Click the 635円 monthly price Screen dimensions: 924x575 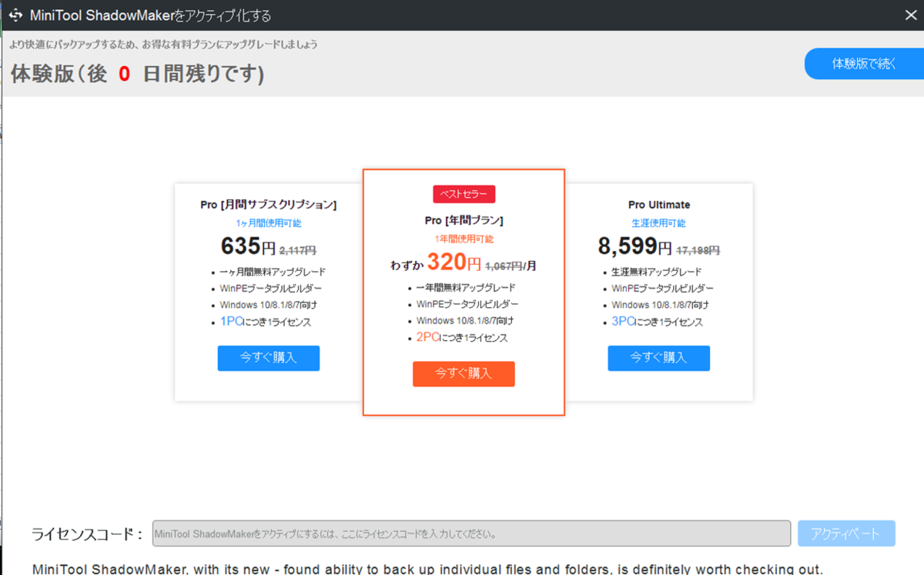click(x=248, y=246)
